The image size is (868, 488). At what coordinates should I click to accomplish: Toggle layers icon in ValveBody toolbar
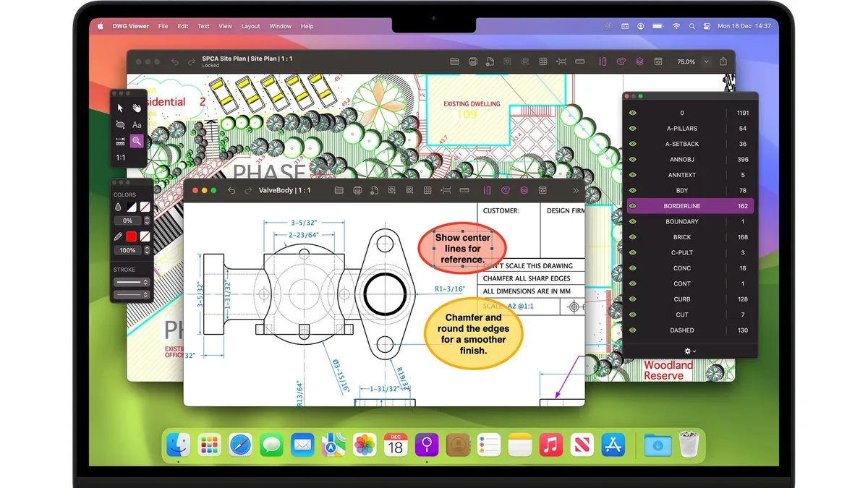click(524, 190)
